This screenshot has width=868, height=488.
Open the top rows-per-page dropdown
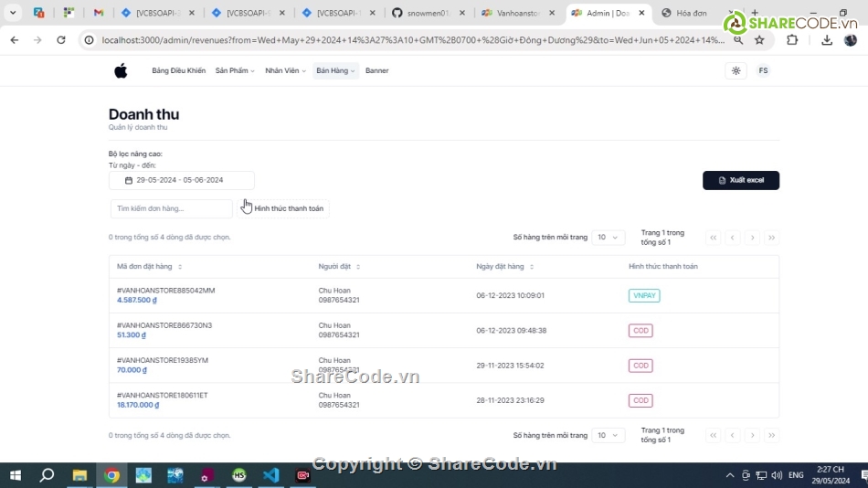pyautogui.click(x=608, y=238)
